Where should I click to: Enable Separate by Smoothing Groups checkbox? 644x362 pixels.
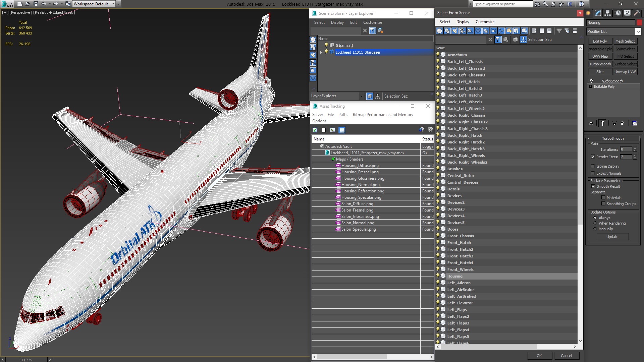603,204
